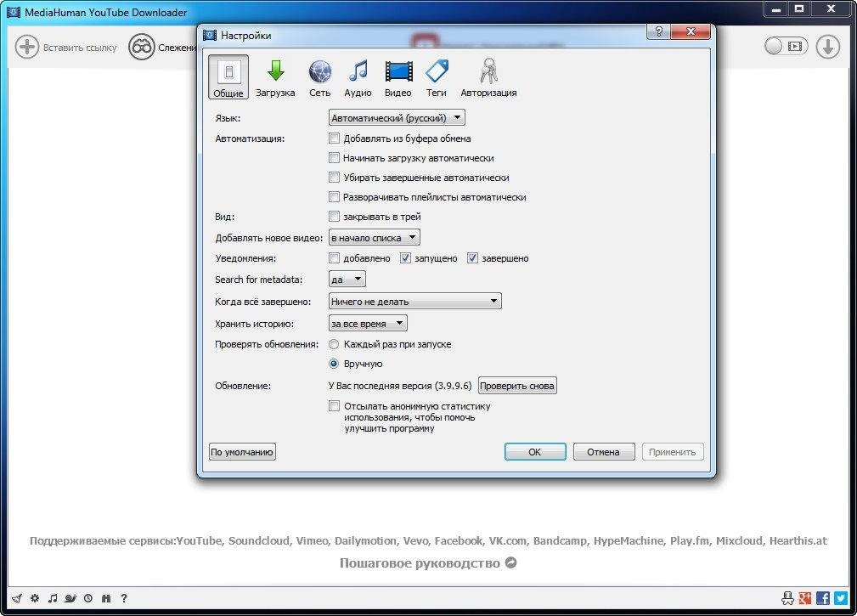Viewport: 857px width, 616px height.
Task: Click the Facebook icon at bottom right
Action: (x=823, y=598)
